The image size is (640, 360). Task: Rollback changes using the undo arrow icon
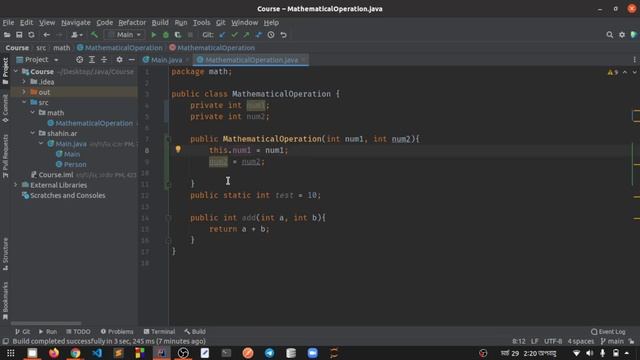283,35
